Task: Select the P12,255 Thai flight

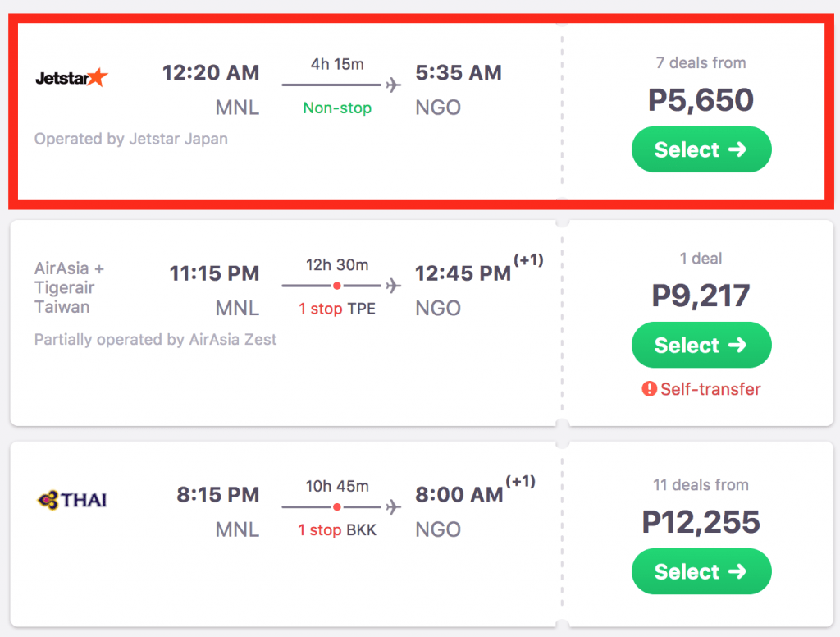Action: [701, 571]
